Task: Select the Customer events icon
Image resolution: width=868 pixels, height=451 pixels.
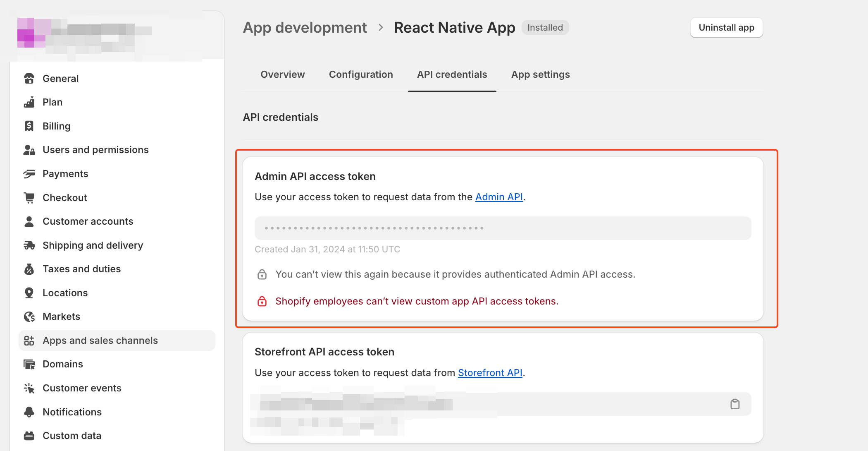Action: tap(29, 388)
